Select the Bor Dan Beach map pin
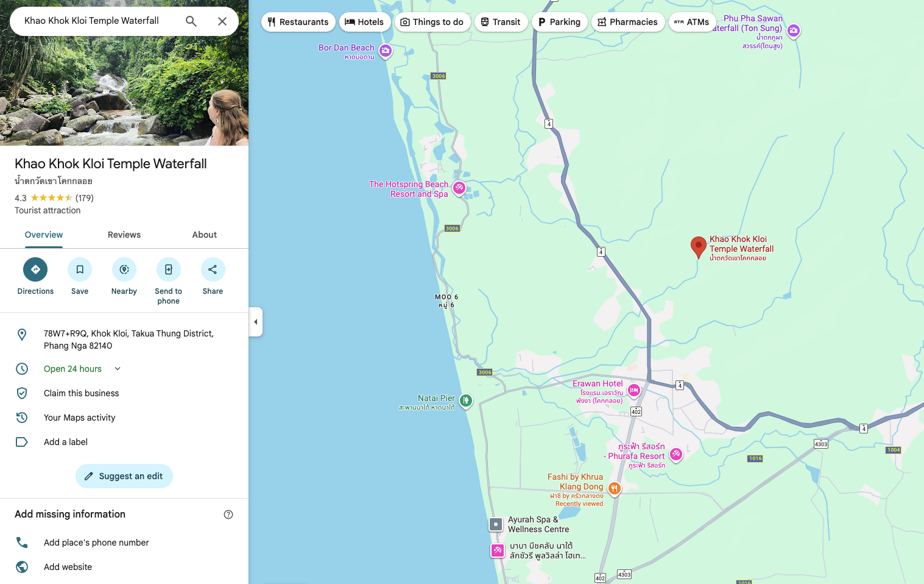Viewport: 924px width, 584px height. [x=385, y=51]
